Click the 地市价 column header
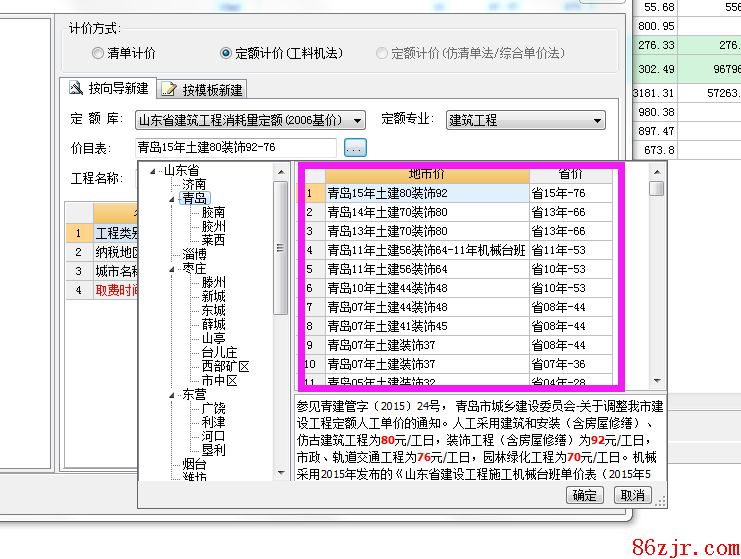The width and height of the screenshot is (741, 559). [427, 174]
